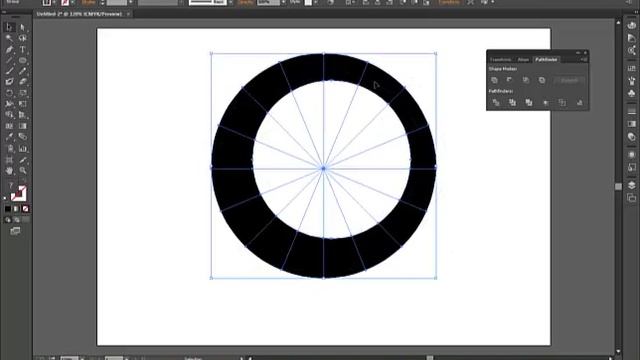
Task: Switch to the Pathfinder tab
Action: pyautogui.click(x=546, y=60)
